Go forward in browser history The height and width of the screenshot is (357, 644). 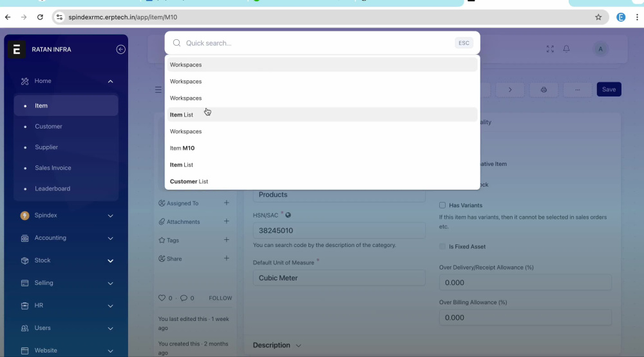click(x=24, y=17)
